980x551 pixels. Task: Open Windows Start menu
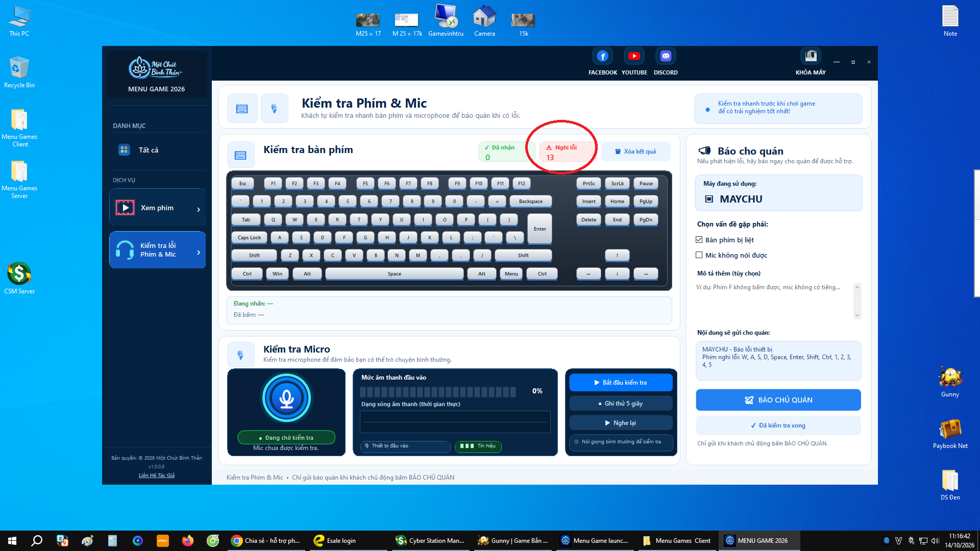click(x=12, y=541)
